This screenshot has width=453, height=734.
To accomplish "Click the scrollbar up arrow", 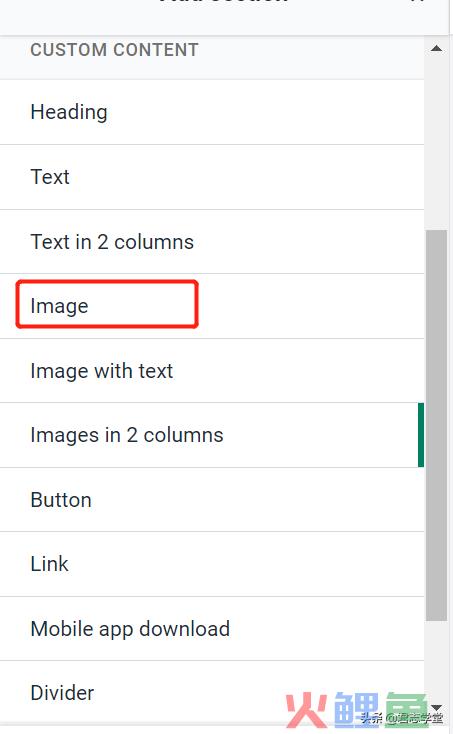I will [x=437, y=48].
